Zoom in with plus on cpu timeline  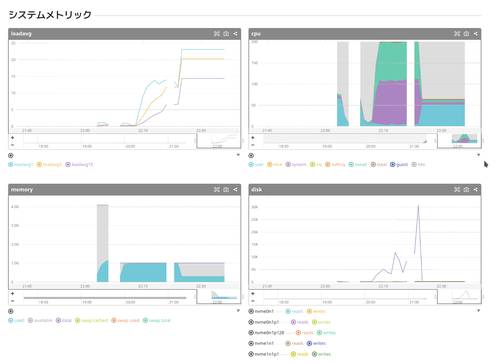[x=253, y=138]
